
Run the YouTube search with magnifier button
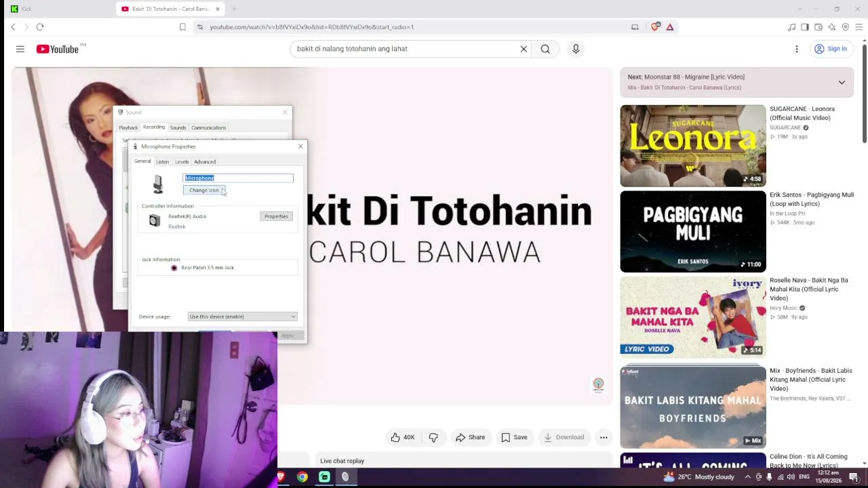coord(545,49)
